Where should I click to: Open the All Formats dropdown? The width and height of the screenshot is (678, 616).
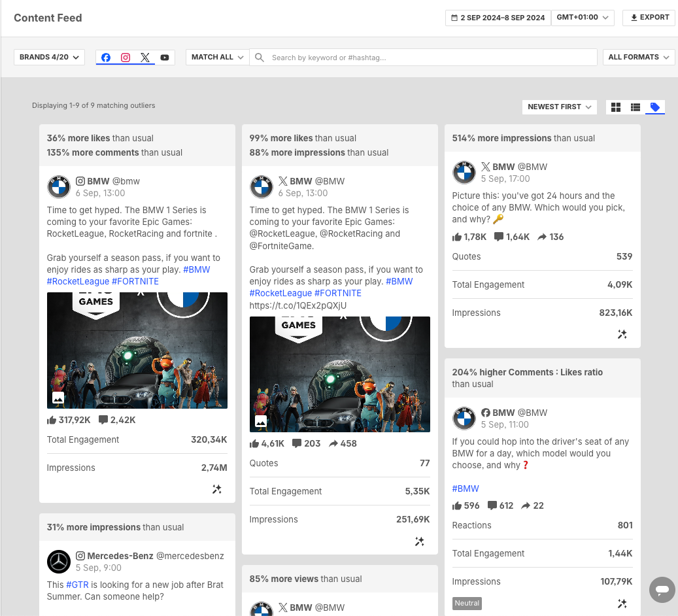(x=639, y=57)
